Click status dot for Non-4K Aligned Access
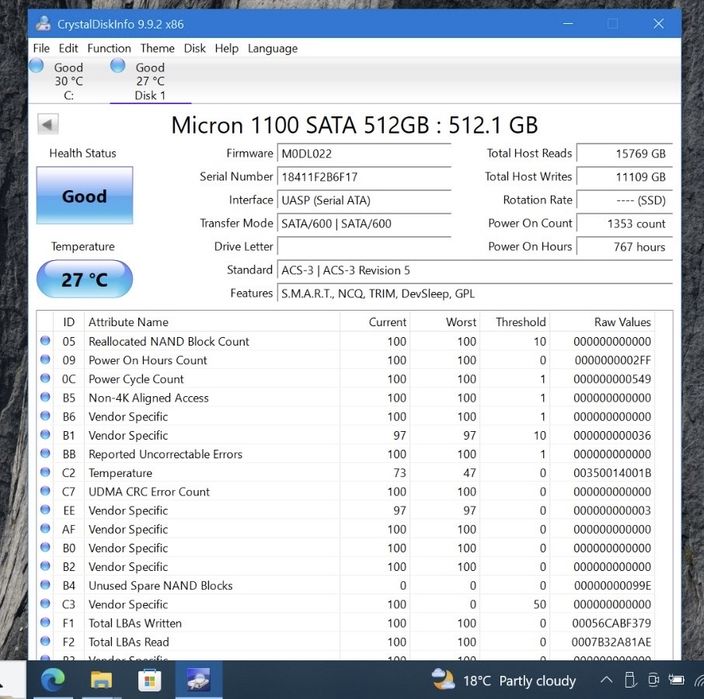 point(45,397)
